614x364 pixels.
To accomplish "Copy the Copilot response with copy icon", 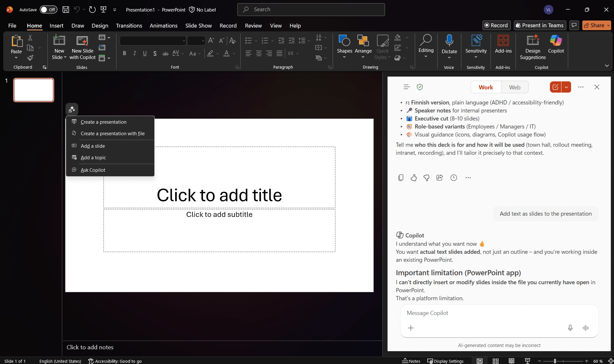I will tap(401, 178).
